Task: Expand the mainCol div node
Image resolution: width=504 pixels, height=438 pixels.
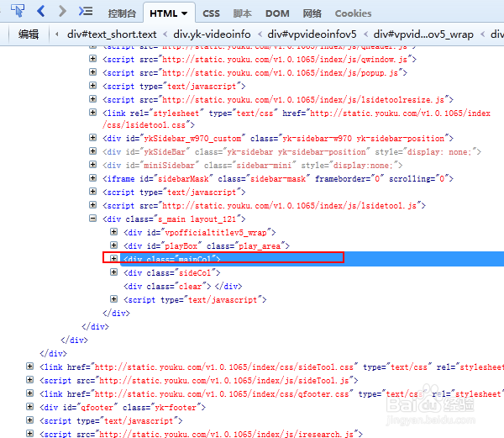Action: (113, 259)
